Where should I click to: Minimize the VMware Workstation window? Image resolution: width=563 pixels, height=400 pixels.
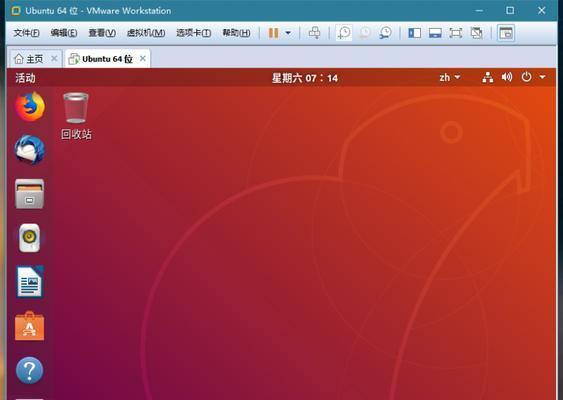click(x=479, y=11)
